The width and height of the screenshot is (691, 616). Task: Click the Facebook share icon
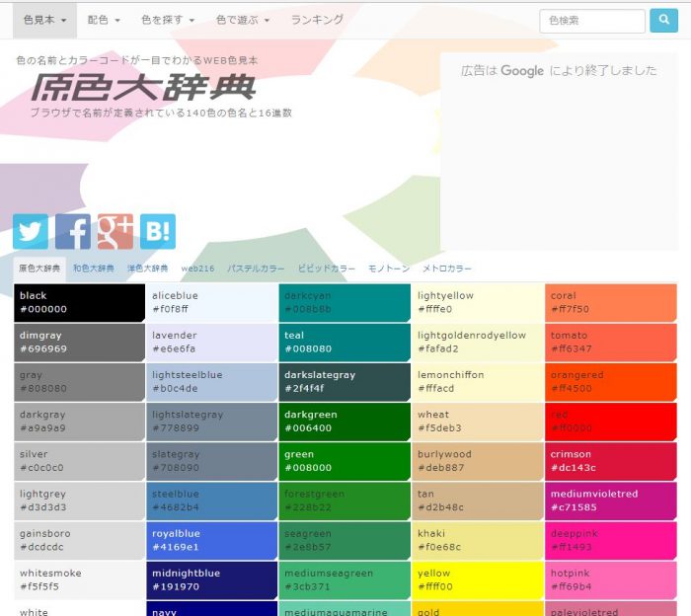pos(73,231)
